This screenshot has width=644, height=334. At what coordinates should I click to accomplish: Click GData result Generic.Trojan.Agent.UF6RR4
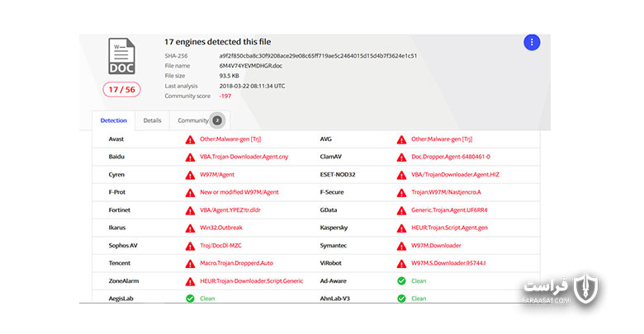[x=449, y=209]
